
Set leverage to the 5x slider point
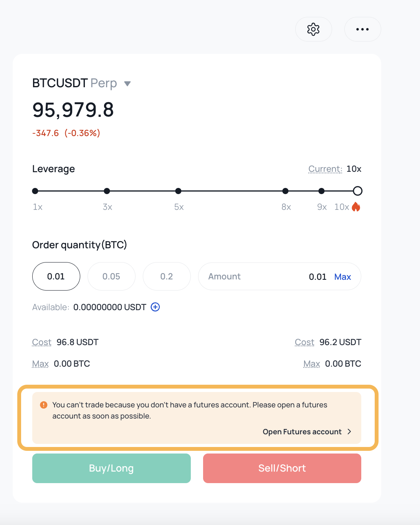tap(178, 191)
